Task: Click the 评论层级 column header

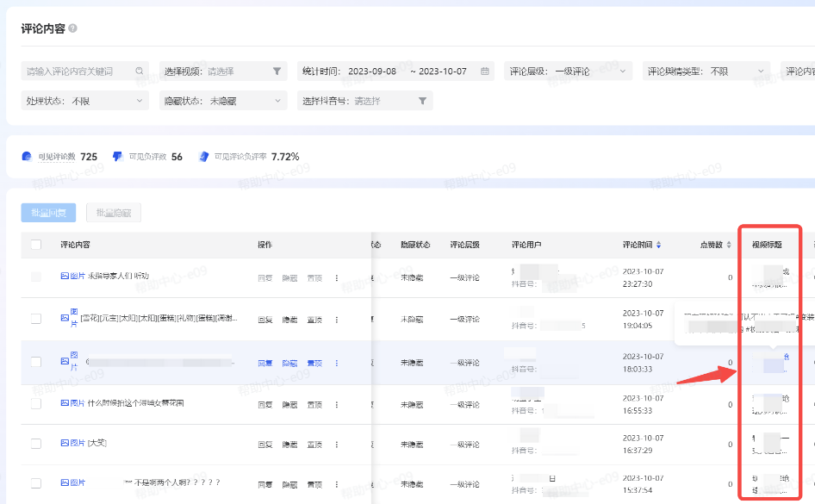Action: tap(464, 245)
